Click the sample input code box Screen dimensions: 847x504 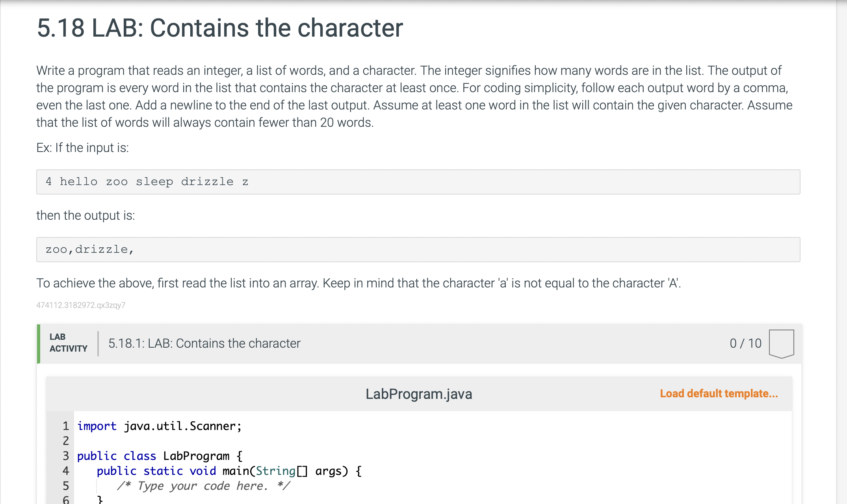(x=418, y=182)
